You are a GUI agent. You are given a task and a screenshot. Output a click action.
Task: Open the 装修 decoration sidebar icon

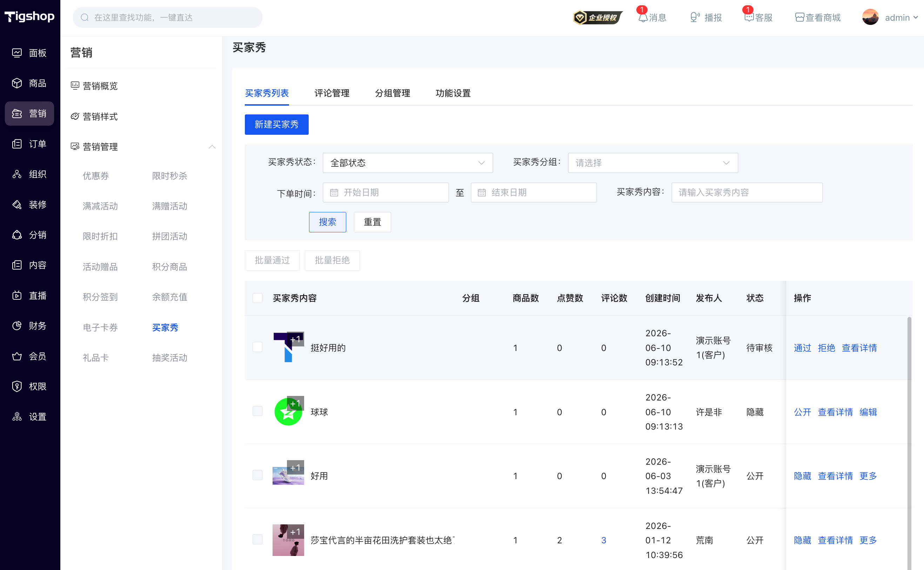point(17,205)
